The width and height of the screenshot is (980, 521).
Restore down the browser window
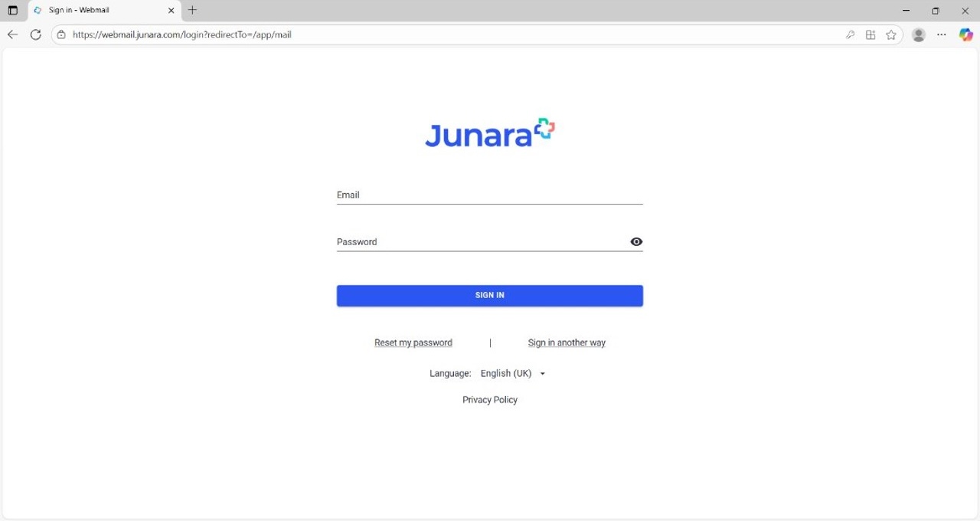pyautogui.click(x=935, y=11)
